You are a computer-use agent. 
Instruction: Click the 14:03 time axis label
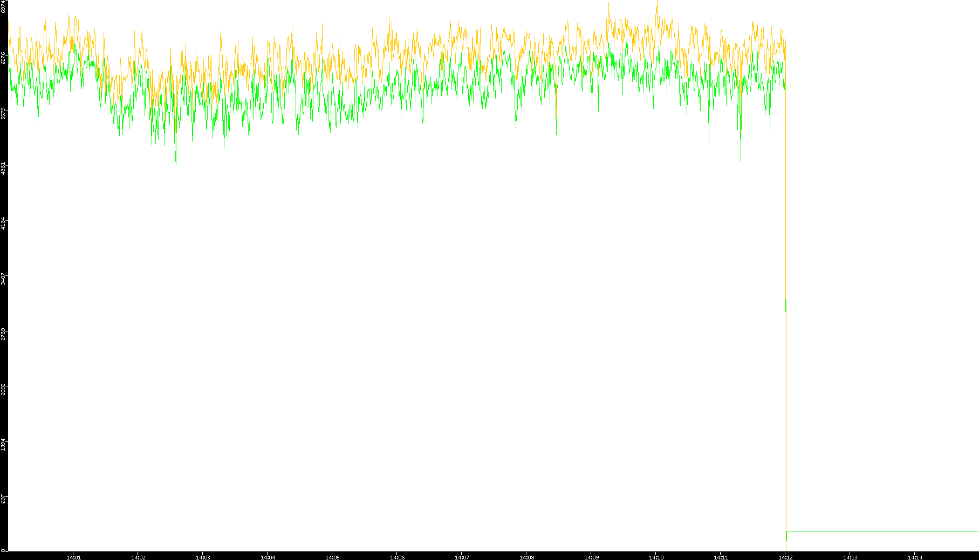click(203, 557)
